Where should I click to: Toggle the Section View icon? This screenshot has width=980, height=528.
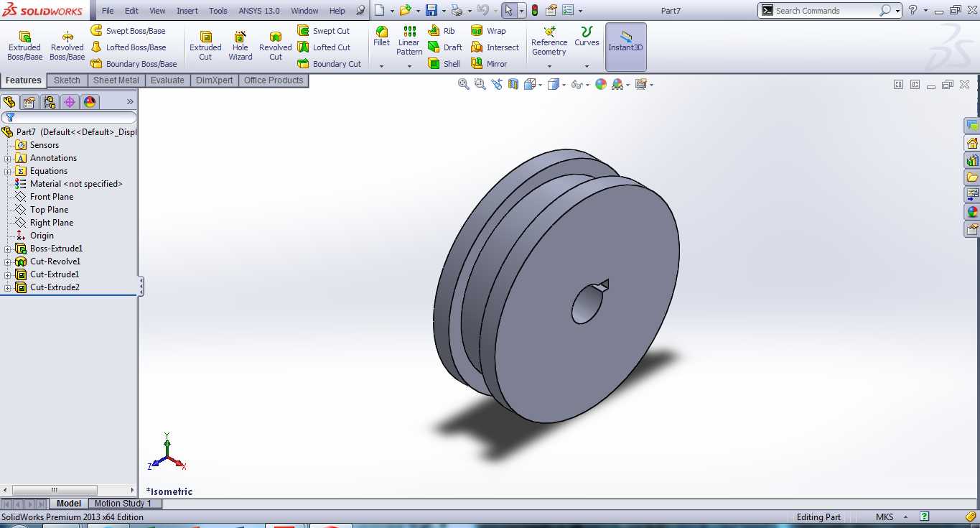[513, 84]
